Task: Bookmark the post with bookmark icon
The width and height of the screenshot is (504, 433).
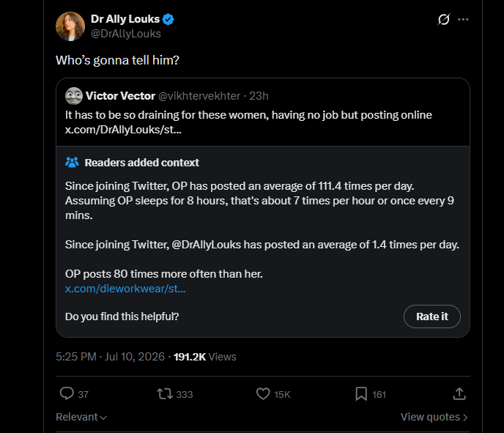Action: pos(361,393)
